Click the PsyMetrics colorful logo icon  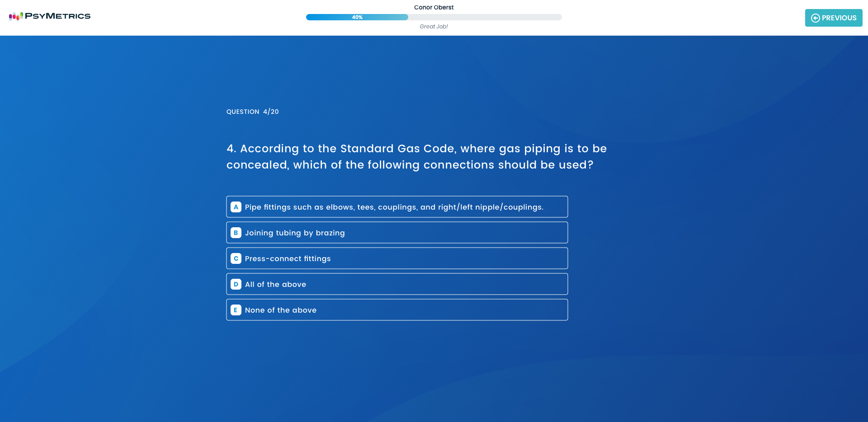point(15,16)
